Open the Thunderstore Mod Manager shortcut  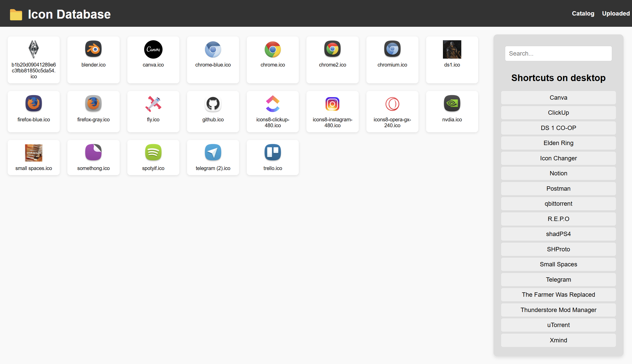click(x=558, y=310)
